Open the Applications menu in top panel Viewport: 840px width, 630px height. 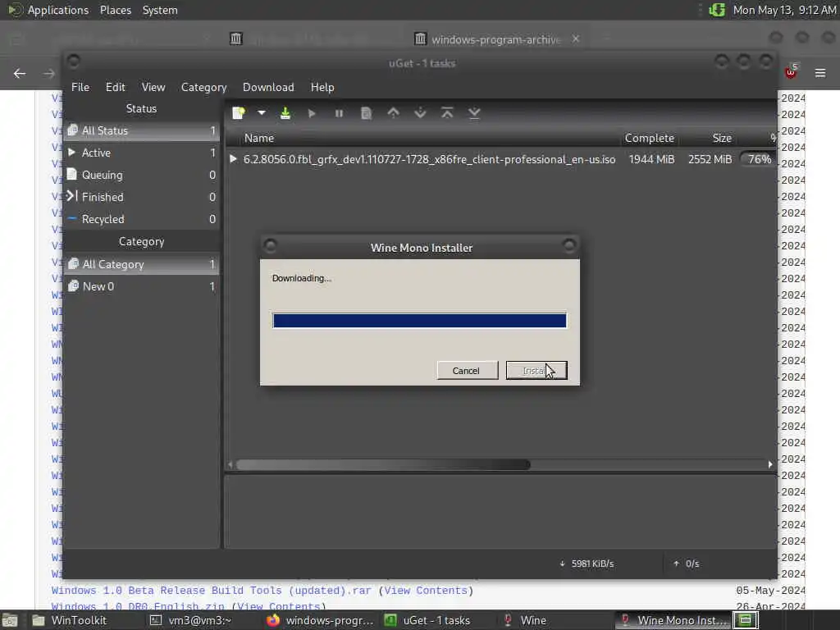coord(58,10)
